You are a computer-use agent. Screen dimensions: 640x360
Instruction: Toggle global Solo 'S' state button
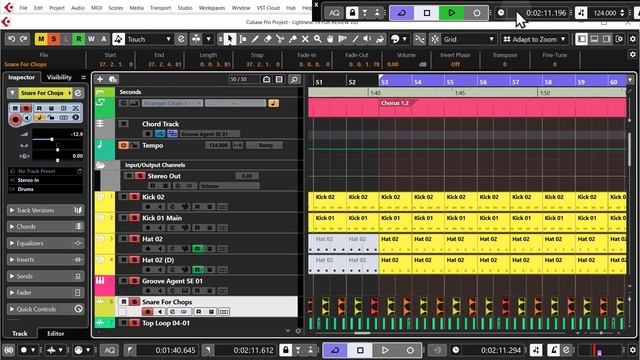pos(53,39)
